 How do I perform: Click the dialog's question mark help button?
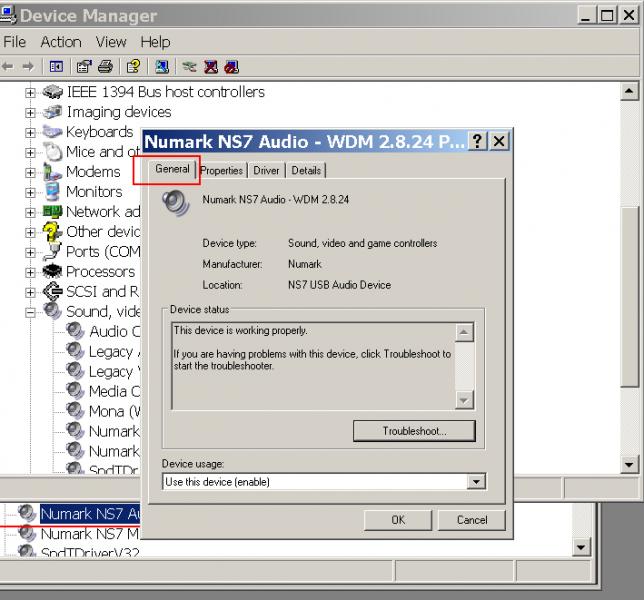[478, 141]
